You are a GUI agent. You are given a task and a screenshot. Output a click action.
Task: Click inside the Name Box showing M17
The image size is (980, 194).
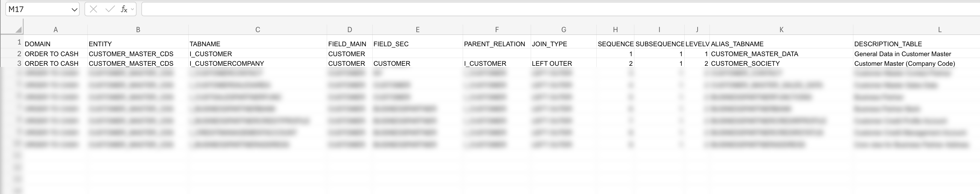click(x=38, y=9)
